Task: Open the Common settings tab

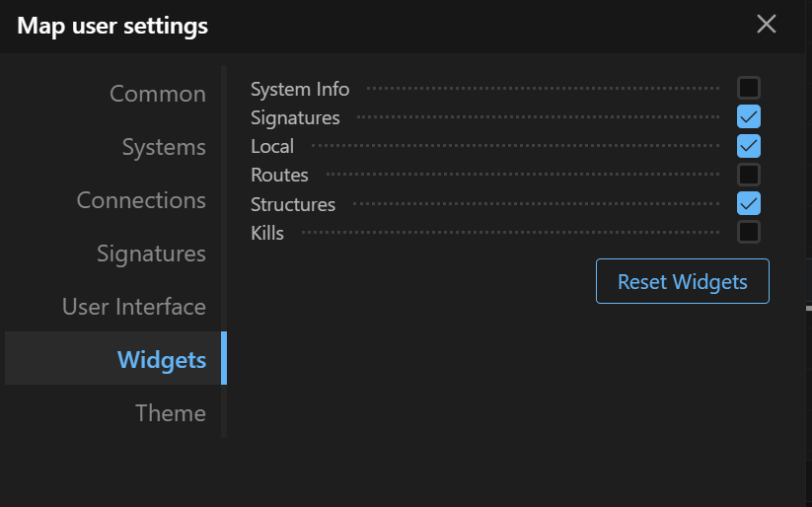Action: pos(158,94)
